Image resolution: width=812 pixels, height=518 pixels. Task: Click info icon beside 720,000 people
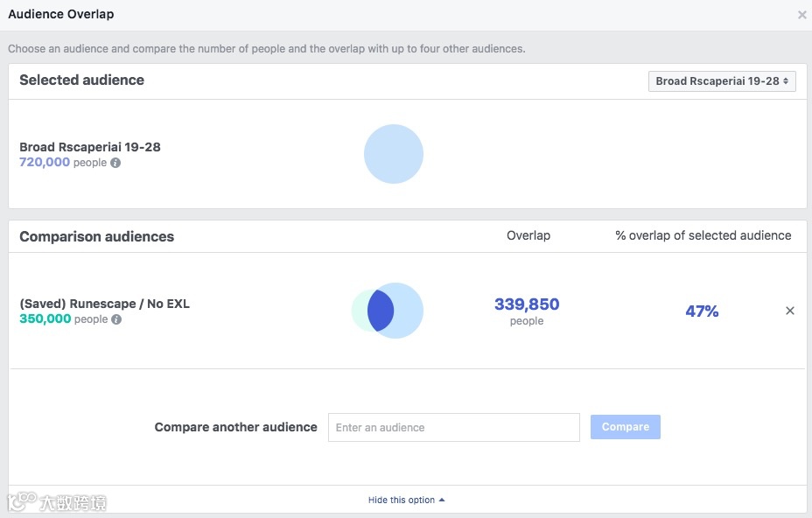pos(115,163)
